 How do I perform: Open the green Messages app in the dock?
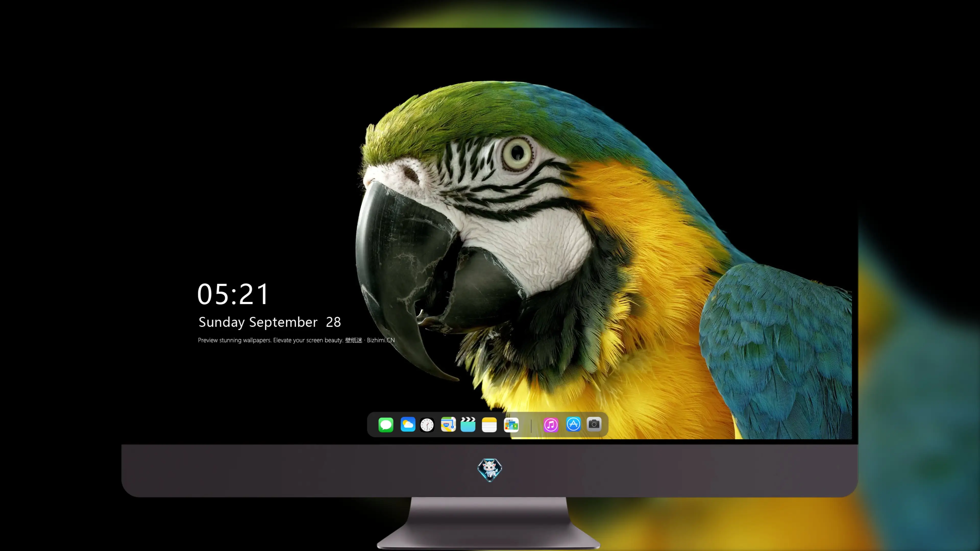(386, 424)
